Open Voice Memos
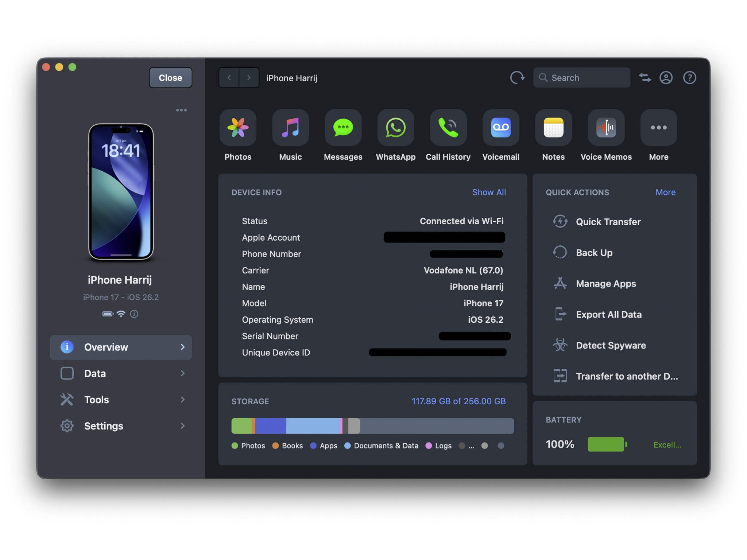 pos(606,128)
